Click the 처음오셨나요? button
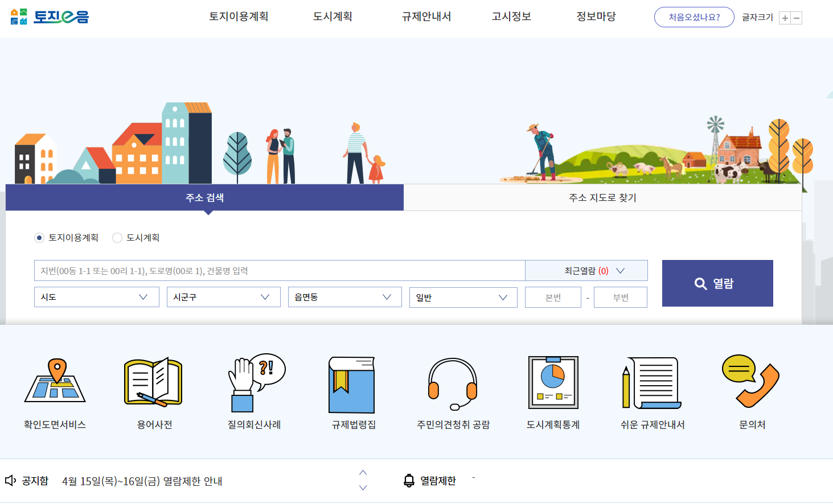 (x=694, y=17)
